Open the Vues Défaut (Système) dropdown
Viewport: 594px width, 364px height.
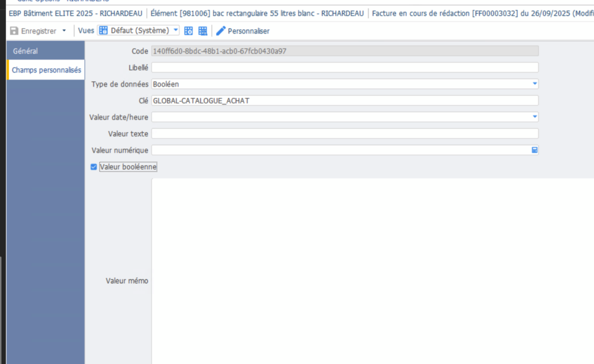[175, 31]
